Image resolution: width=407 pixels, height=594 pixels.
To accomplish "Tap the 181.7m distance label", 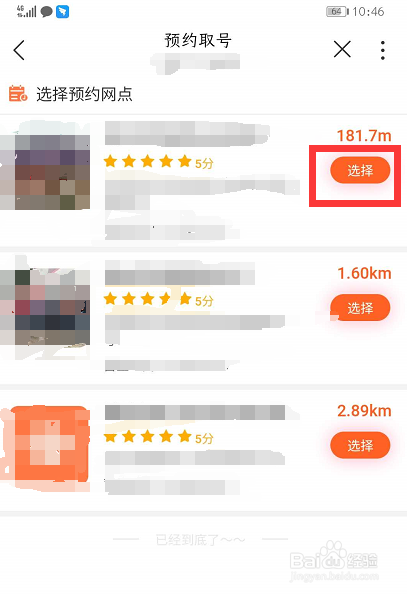I will [364, 136].
